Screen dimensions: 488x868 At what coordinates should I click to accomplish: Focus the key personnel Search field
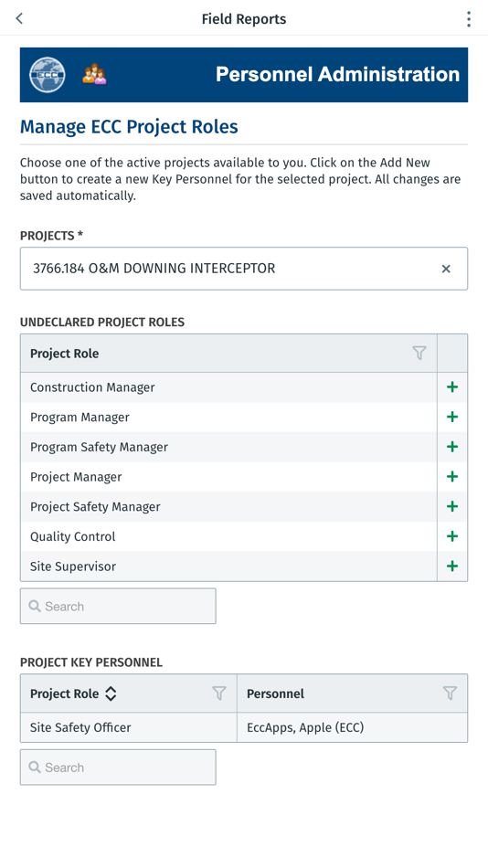click(118, 767)
